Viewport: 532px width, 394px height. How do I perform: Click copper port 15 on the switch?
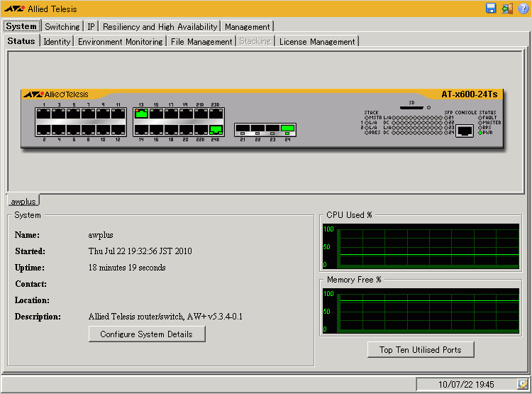point(157,114)
